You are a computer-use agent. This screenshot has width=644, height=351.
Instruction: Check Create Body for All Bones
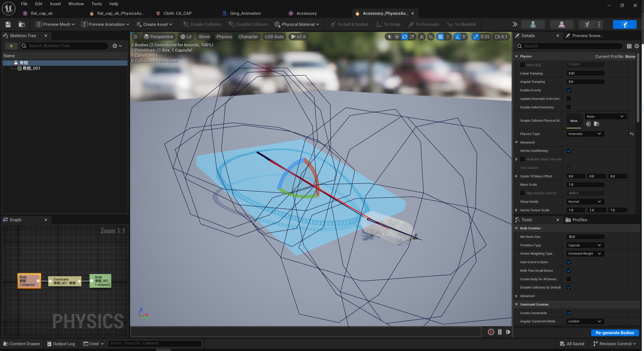[569, 279]
